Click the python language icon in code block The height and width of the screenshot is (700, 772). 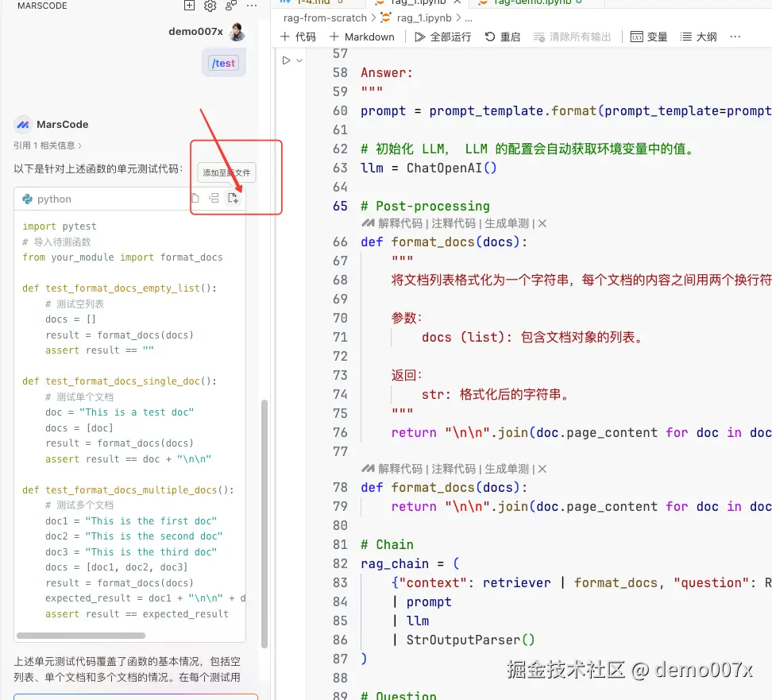click(x=28, y=199)
